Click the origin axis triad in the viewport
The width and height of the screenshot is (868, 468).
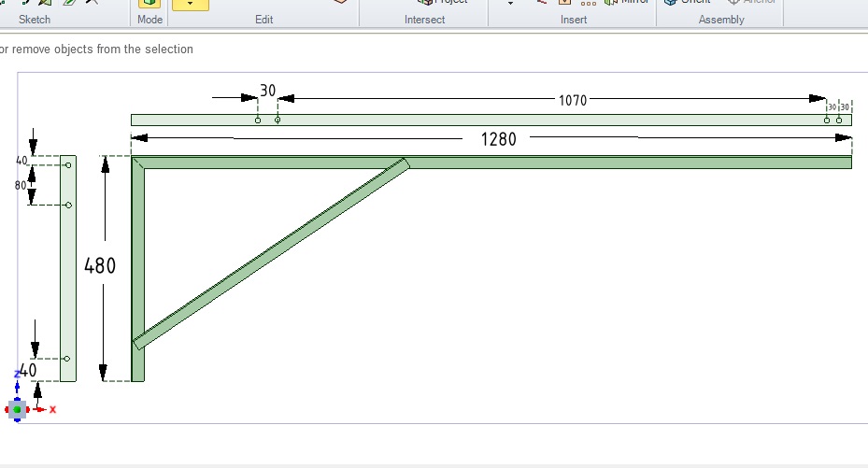click(x=18, y=408)
